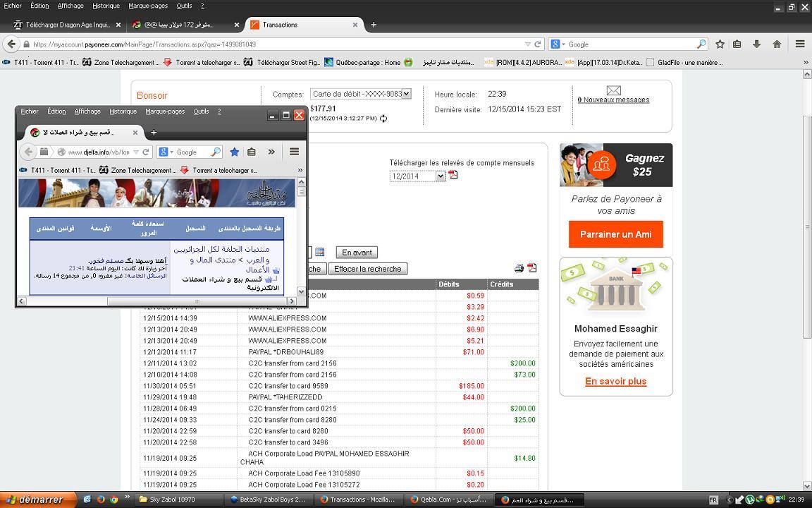
Task: Go back in djelfa window
Action: tap(28, 152)
